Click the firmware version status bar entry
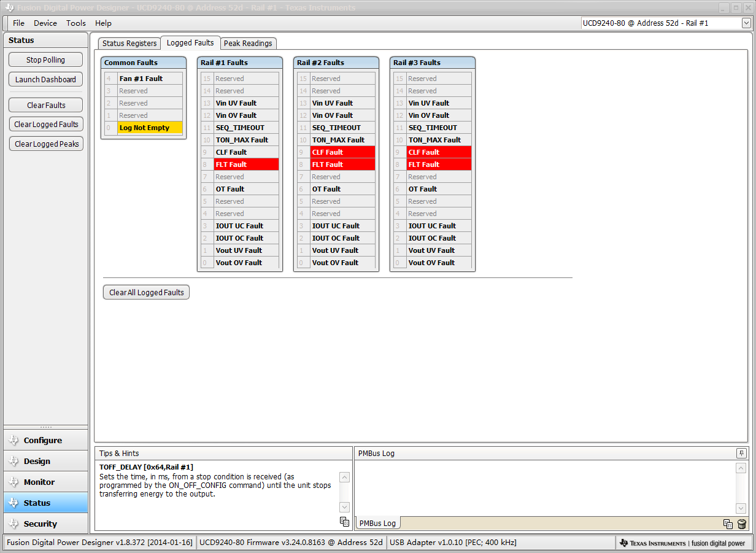The width and height of the screenshot is (756, 553). [291, 543]
